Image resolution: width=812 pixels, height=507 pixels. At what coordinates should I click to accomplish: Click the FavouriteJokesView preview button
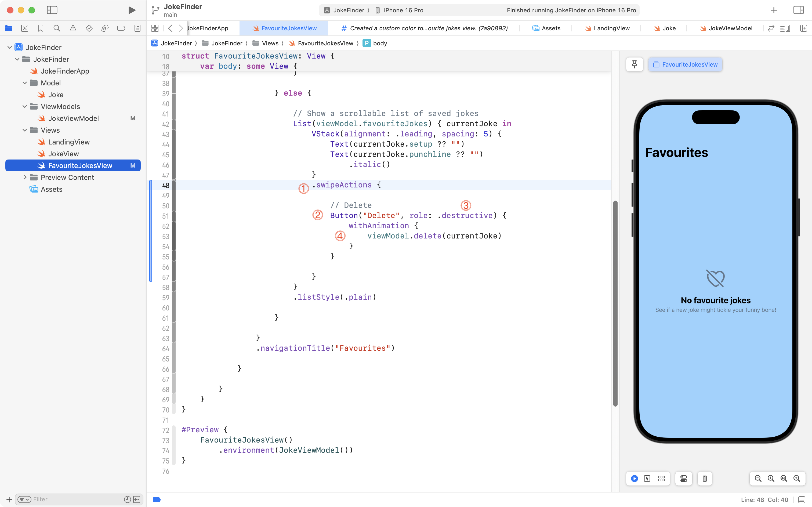685,64
